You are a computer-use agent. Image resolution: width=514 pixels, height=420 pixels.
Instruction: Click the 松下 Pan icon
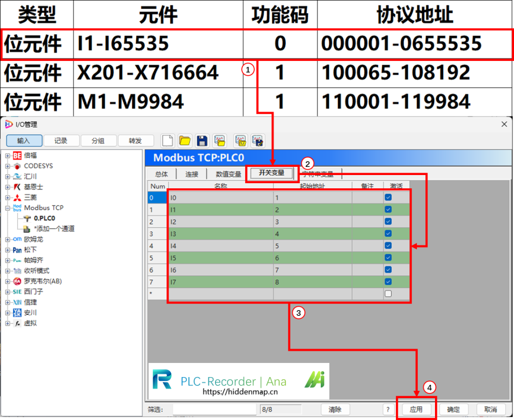click(x=17, y=250)
